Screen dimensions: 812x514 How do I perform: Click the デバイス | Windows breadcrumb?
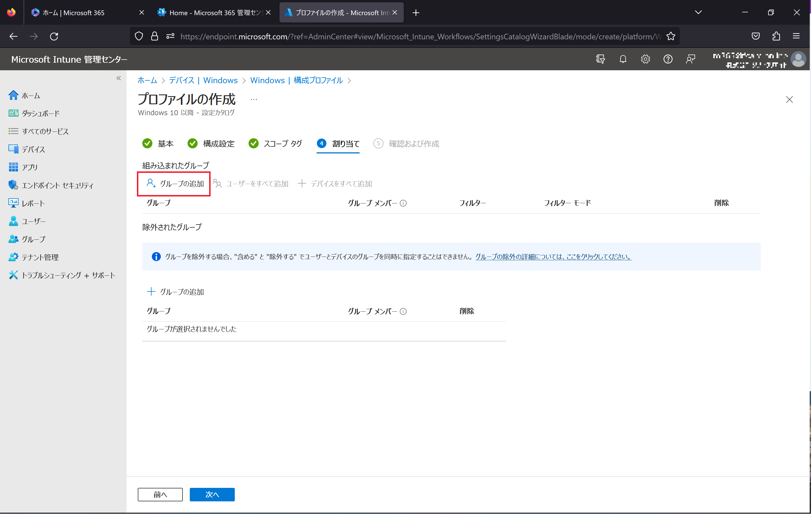click(x=203, y=81)
